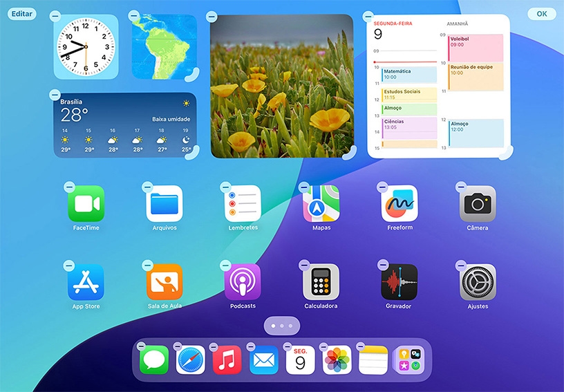
Task: Open Calendar icon in the dock
Action: (301, 360)
